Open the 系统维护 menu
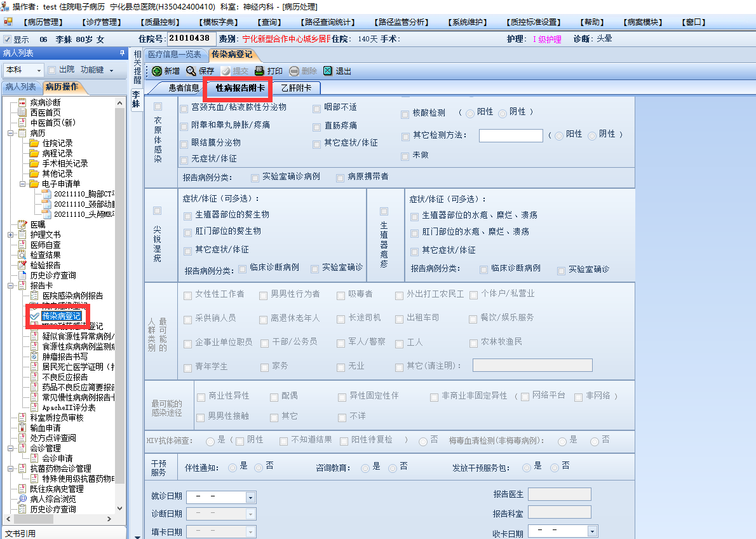756x539 pixels. 467,22
